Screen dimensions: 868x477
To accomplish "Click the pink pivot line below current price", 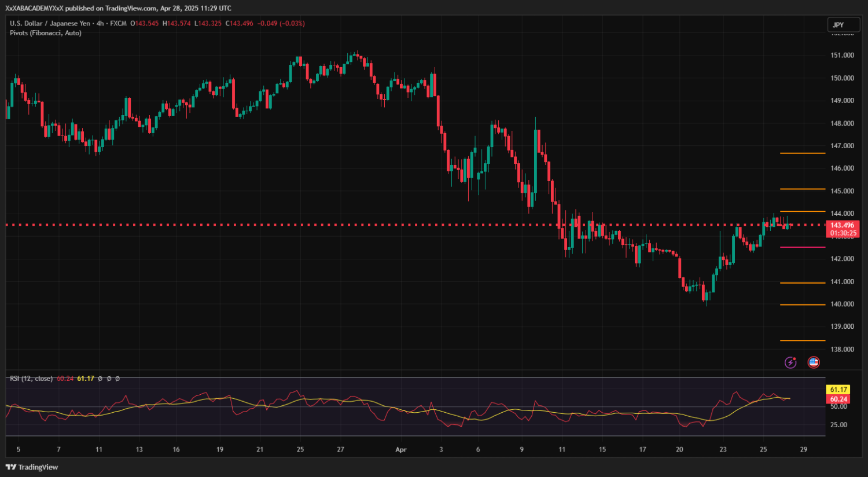I will 803,247.
